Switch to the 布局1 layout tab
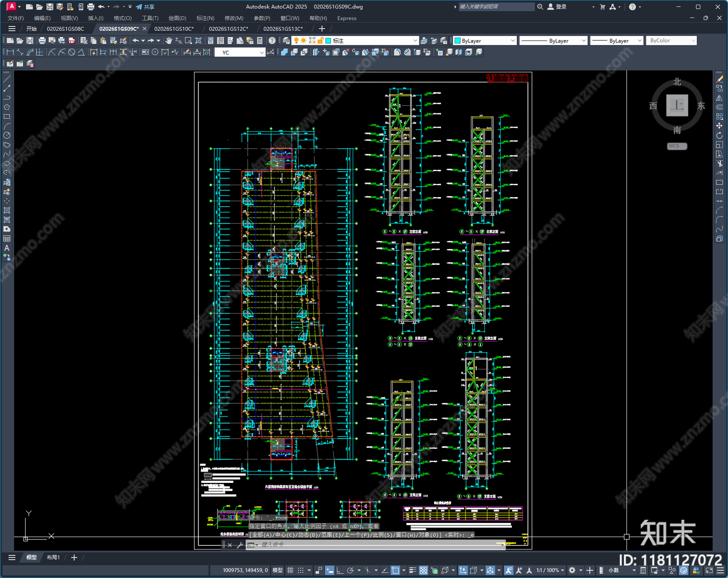The image size is (728, 578). click(53, 558)
